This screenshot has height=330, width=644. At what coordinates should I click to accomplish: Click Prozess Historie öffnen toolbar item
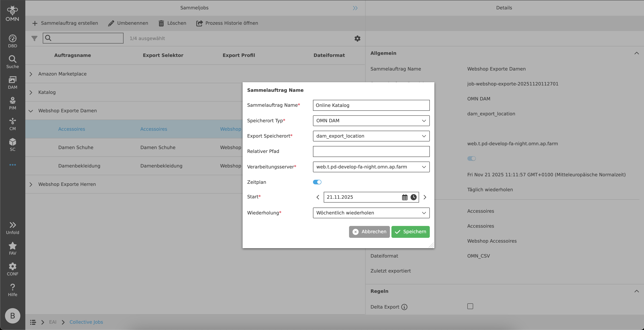point(227,23)
